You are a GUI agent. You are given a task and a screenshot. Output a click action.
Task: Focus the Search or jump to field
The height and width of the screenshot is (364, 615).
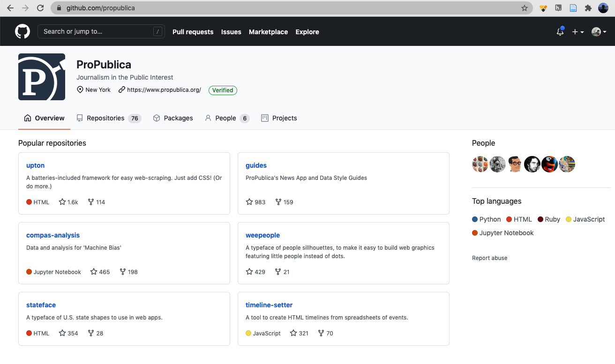101,31
